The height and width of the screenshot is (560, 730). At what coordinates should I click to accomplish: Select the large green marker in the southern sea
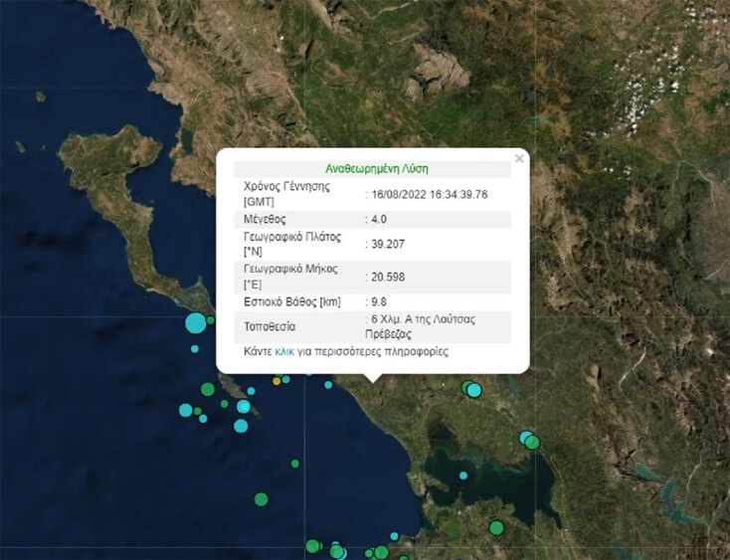pos(261,498)
